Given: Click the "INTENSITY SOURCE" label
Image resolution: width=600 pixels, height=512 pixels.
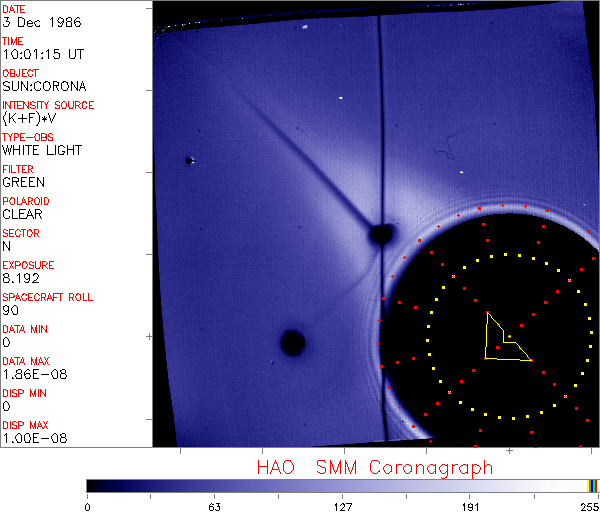Looking at the screenshot, I should coord(48,105).
